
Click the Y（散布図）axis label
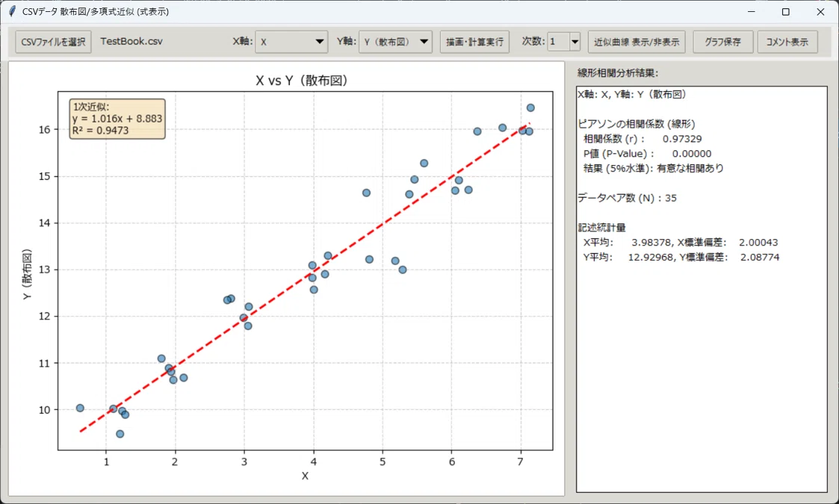point(27,273)
